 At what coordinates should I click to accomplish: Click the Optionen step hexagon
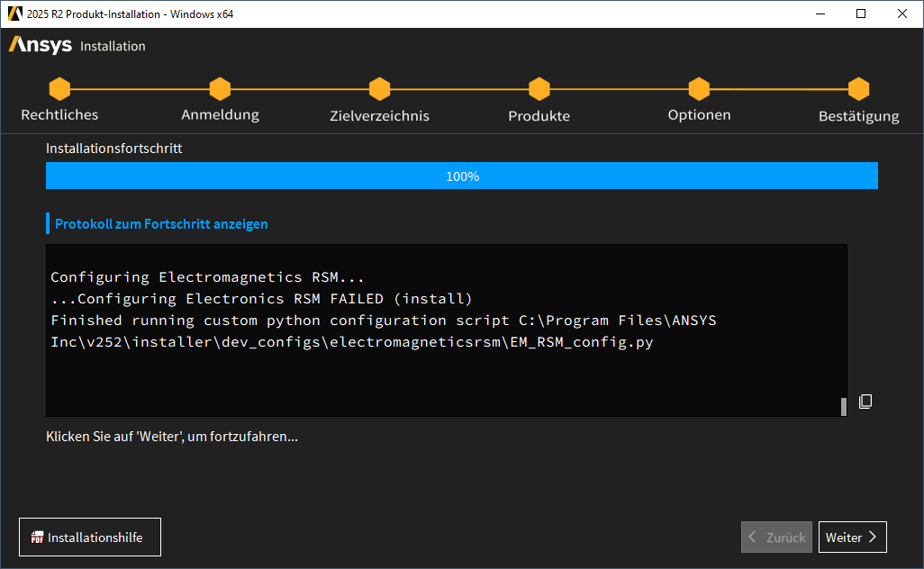tap(699, 89)
